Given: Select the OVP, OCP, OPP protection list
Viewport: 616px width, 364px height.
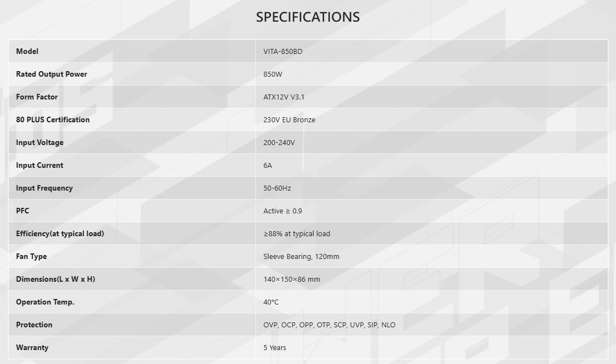Looking at the screenshot, I should pos(329,325).
